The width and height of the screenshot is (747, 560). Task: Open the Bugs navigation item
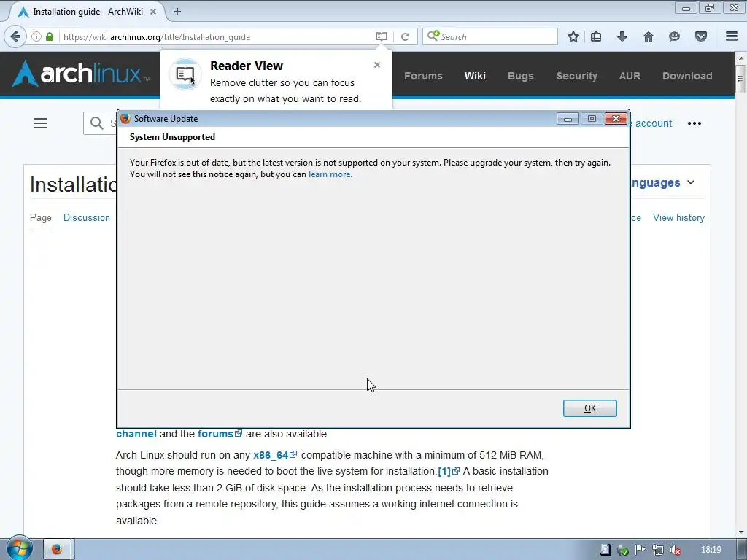[x=520, y=76]
